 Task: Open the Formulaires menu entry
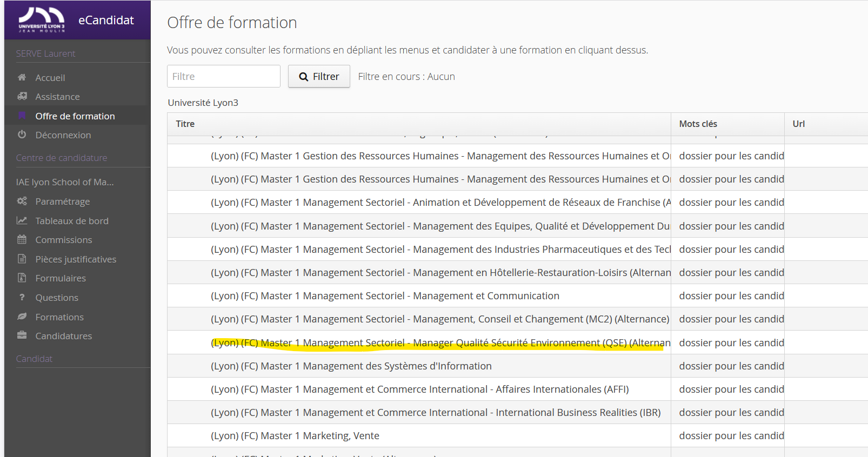click(x=61, y=278)
